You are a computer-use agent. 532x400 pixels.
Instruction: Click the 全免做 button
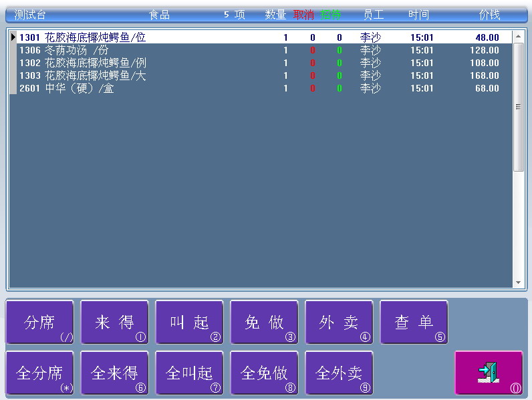point(264,373)
